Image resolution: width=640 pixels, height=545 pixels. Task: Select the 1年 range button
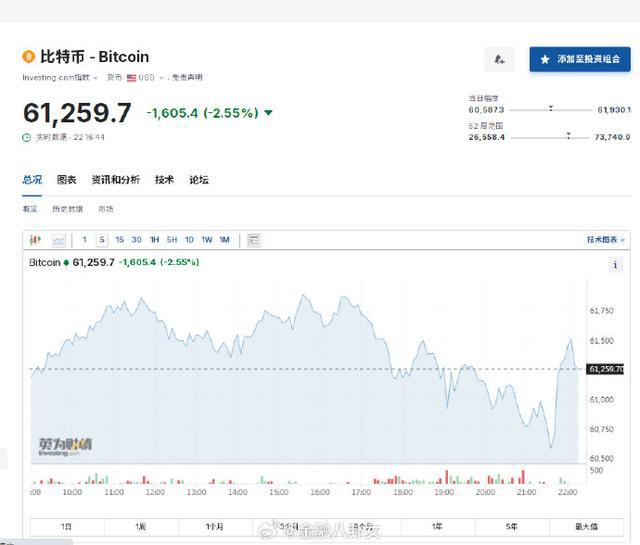tap(438, 527)
